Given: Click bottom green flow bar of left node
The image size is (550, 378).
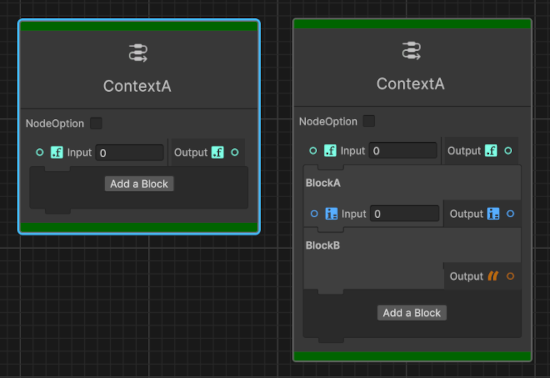Looking at the screenshot, I should (x=139, y=227).
